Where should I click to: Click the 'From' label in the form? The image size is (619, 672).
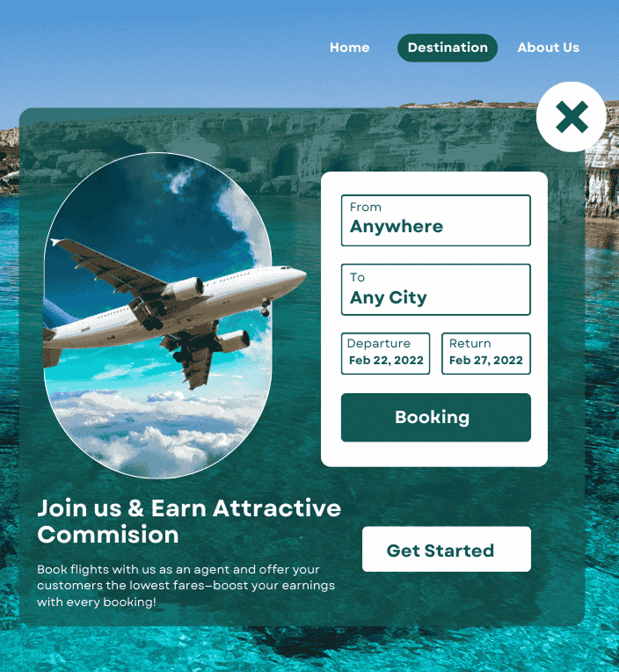366,207
